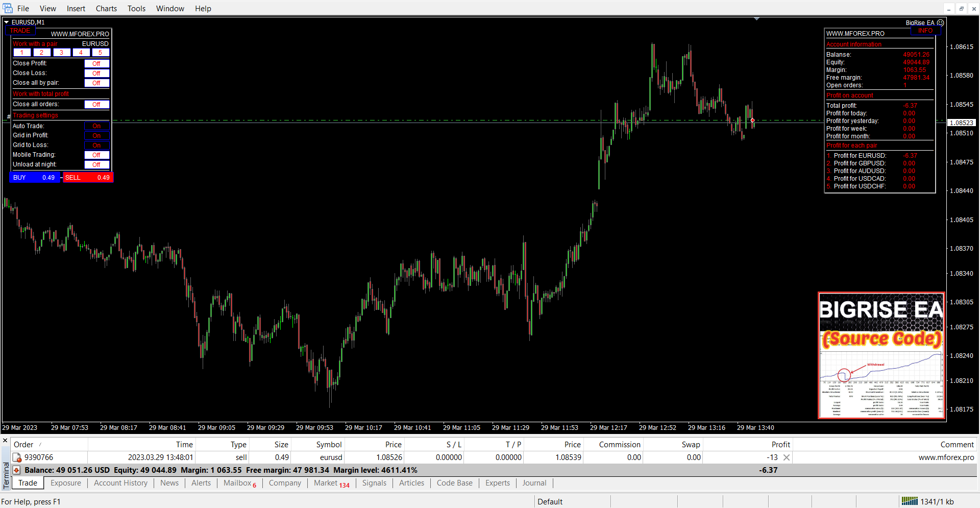Enable the Close Profit toggle

click(96, 64)
